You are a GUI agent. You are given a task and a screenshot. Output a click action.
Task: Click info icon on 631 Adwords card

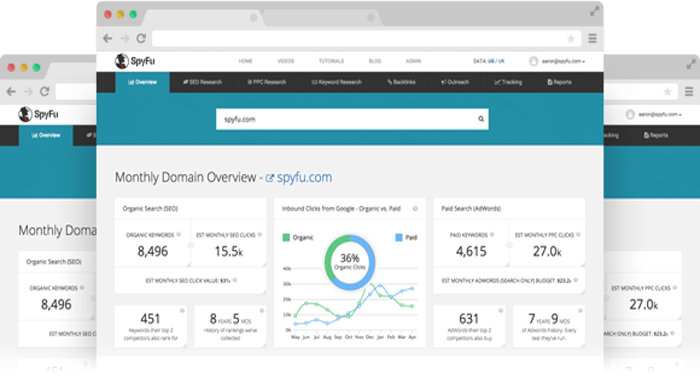(x=501, y=310)
